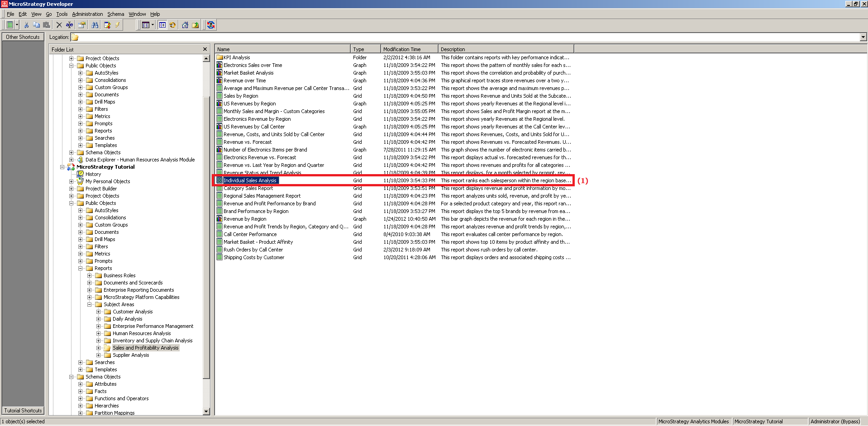Click the Delete X toolbar icon
The height and width of the screenshot is (426, 868).
tap(59, 25)
